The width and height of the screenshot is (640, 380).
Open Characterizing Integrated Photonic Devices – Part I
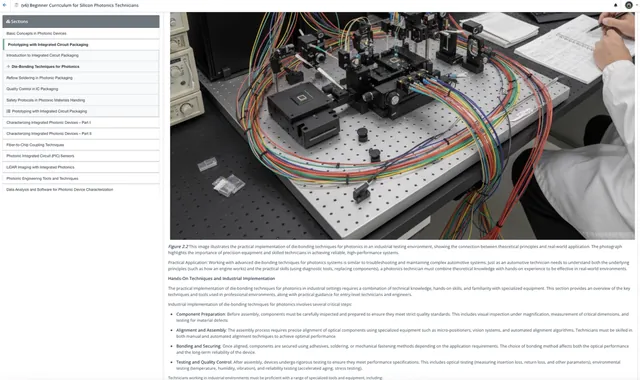[81, 122]
